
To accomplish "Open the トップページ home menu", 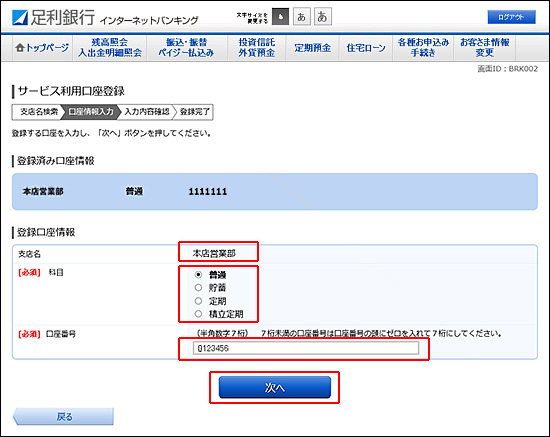I will click(42, 48).
